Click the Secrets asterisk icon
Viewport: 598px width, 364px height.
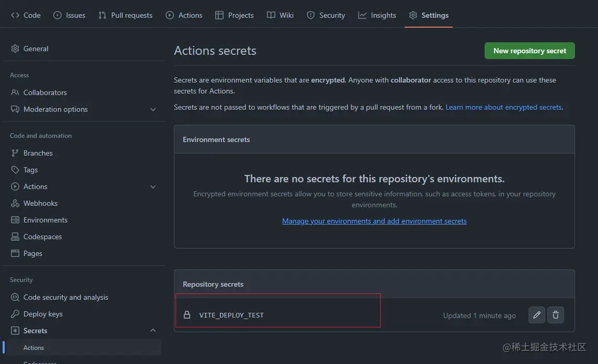pyautogui.click(x=15, y=331)
